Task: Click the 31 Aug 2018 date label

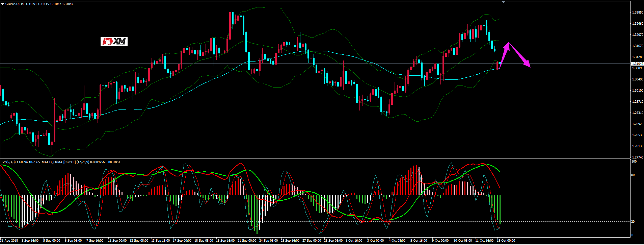Action: click(9, 241)
